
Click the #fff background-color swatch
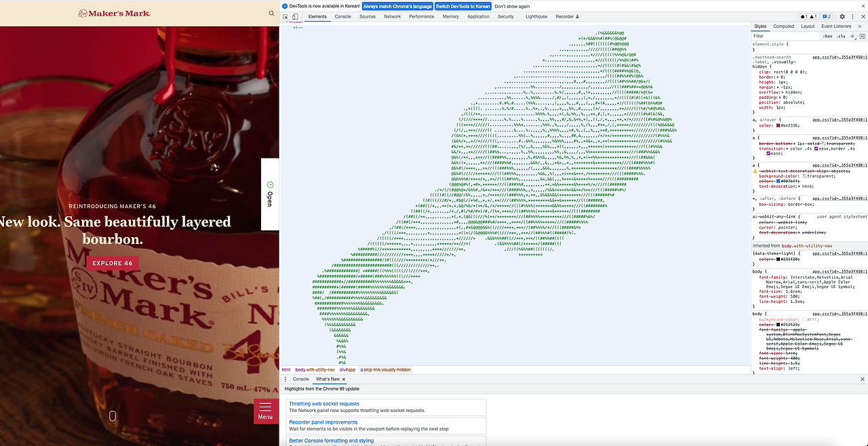click(805, 320)
